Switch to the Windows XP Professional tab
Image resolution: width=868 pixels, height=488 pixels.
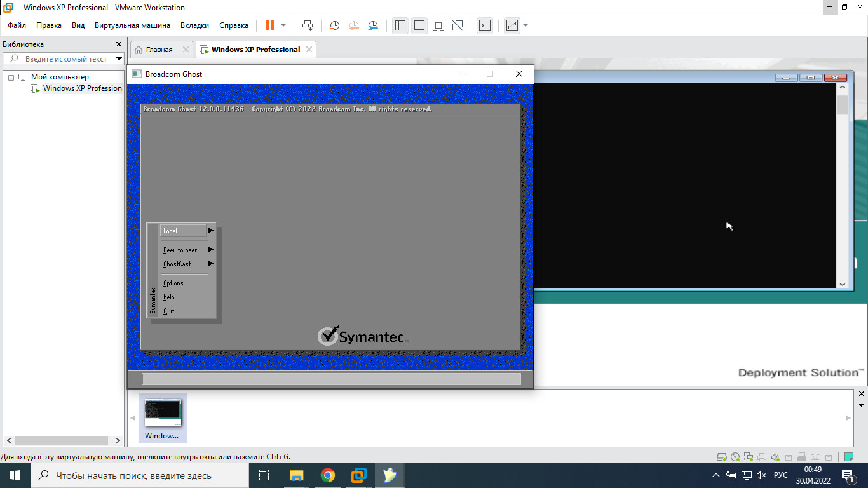pos(255,50)
